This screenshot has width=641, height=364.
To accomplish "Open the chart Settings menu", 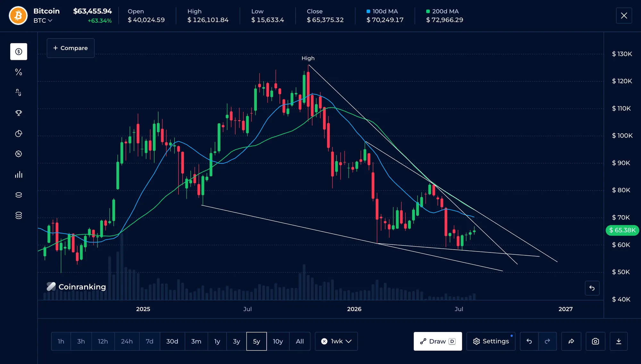I will [x=491, y=341].
